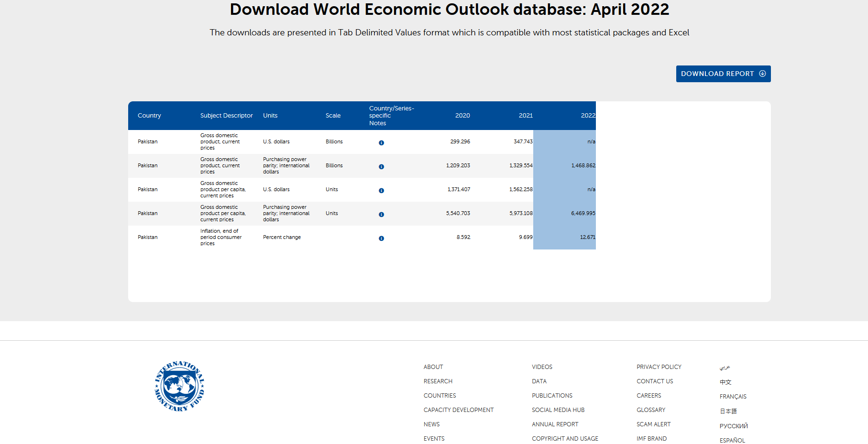Viewport: 868px width, 444px height.
Task: Select the 2021 column header
Action: 526,116
